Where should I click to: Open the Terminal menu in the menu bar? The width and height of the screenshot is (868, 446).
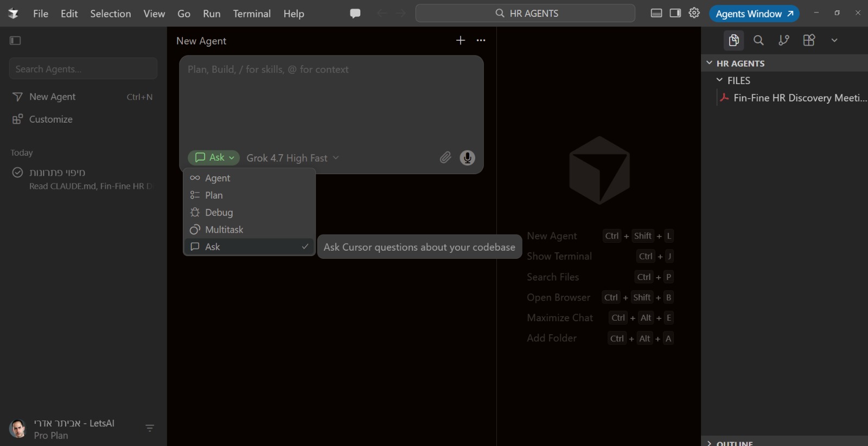(x=252, y=14)
